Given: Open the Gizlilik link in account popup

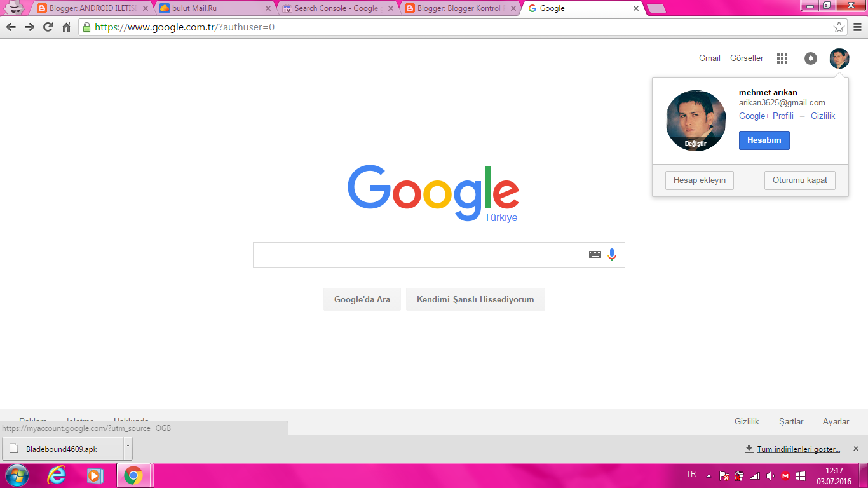Looking at the screenshot, I should coord(823,116).
